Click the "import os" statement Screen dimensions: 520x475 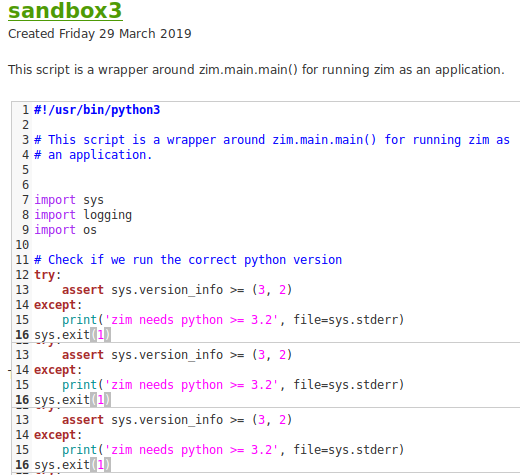click(x=65, y=230)
